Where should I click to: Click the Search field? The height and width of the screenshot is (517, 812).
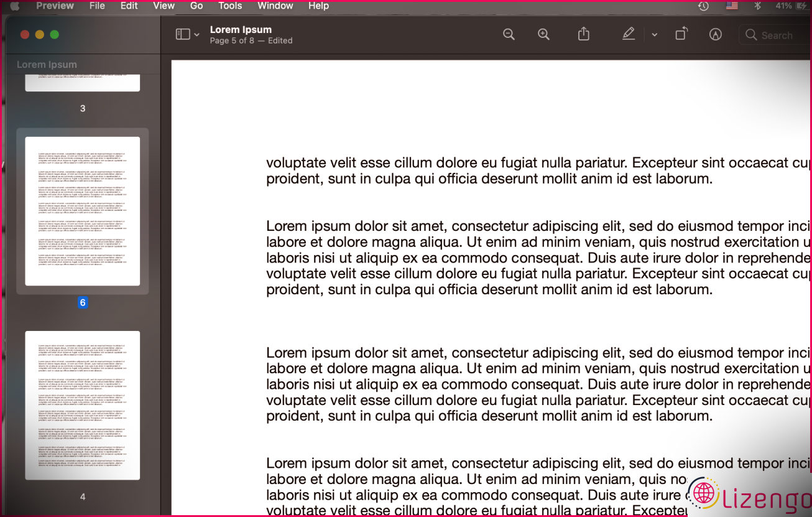tap(775, 35)
